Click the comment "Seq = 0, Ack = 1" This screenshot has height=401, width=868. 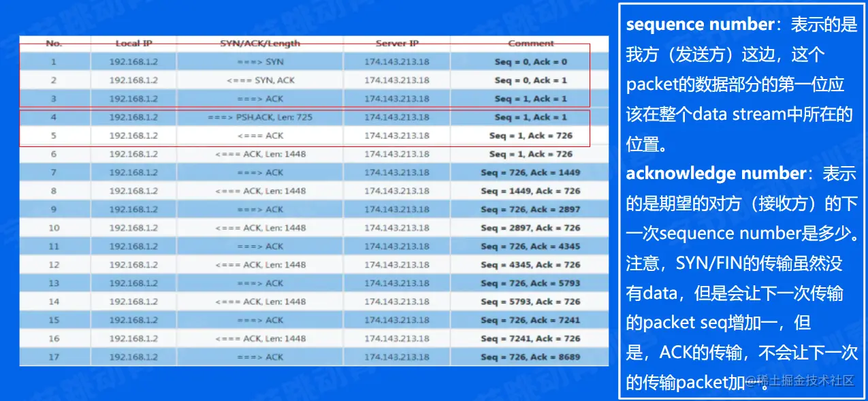point(531,80)
